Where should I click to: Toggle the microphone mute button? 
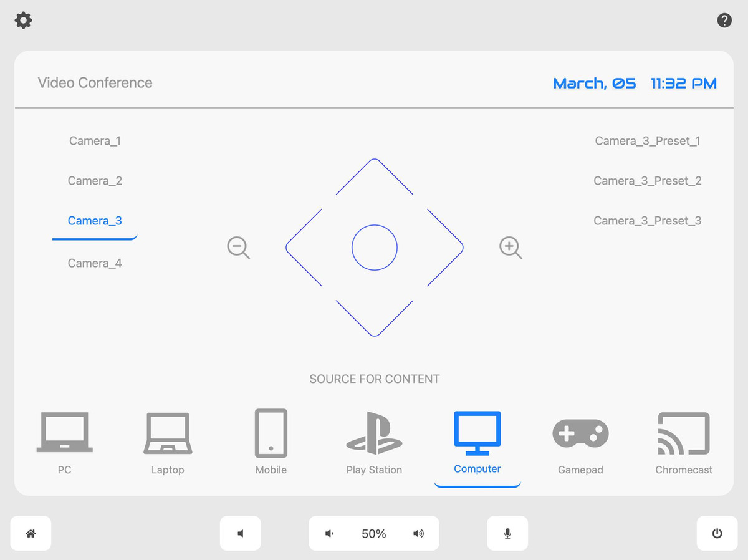pyautogui.click(x=507, y=533)
